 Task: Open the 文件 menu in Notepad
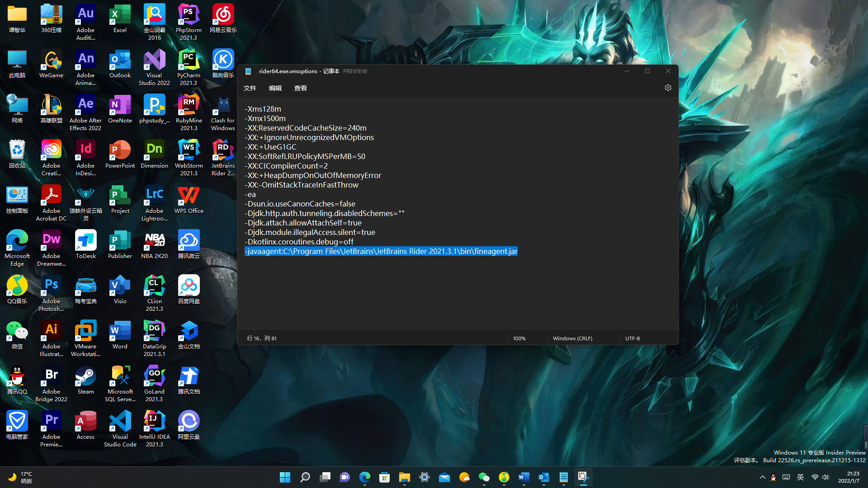pyautogui.click(x=250, y=88)
